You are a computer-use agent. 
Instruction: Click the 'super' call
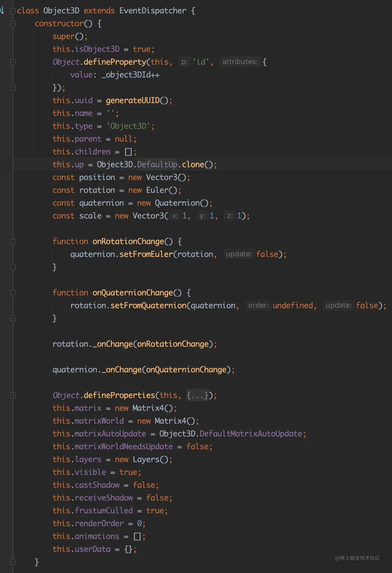64,37
